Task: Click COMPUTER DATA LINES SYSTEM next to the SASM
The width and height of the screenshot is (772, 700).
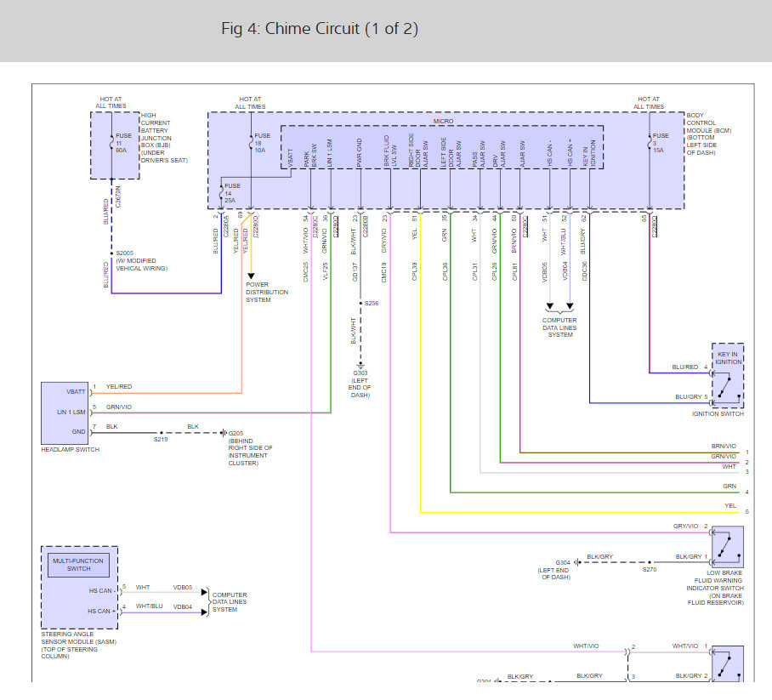Action: click(230, 602)
